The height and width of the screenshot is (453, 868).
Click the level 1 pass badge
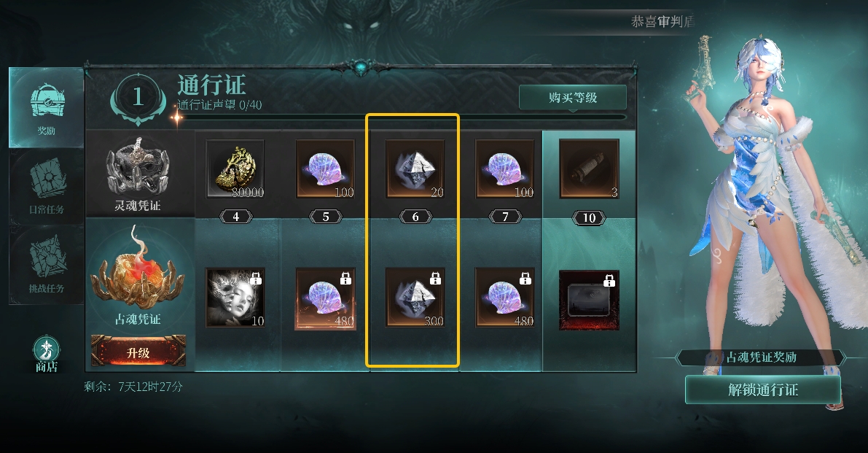point(138,98)
